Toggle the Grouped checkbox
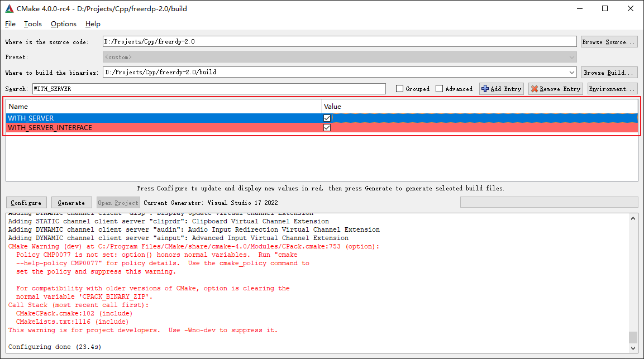Viewport: 644px width, 359px height. [399, 89]
